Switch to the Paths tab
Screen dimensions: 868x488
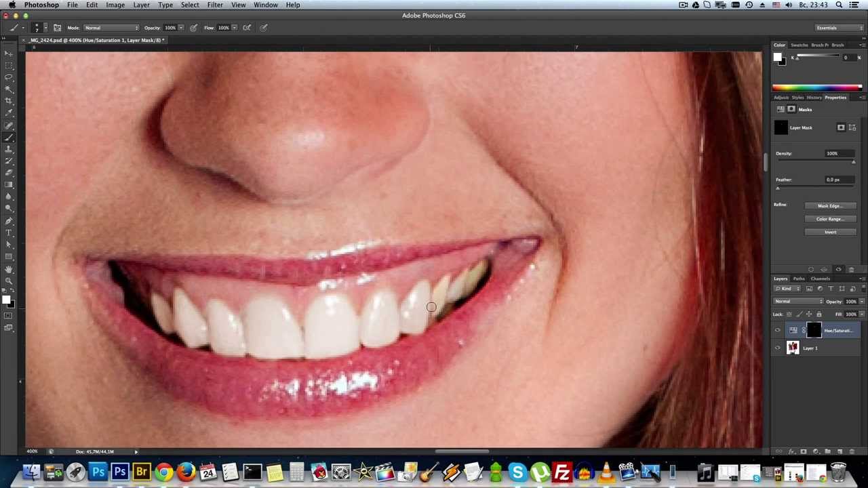[x=799, y=279]
